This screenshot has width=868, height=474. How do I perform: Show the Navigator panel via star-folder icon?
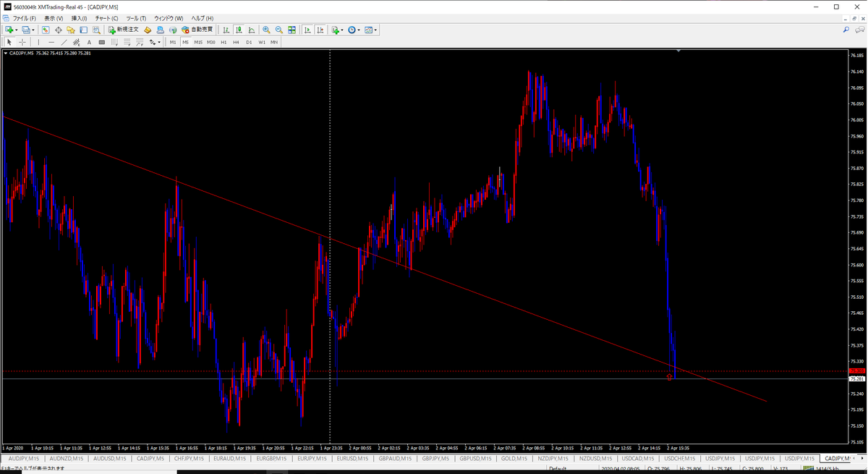click(71, 30)
